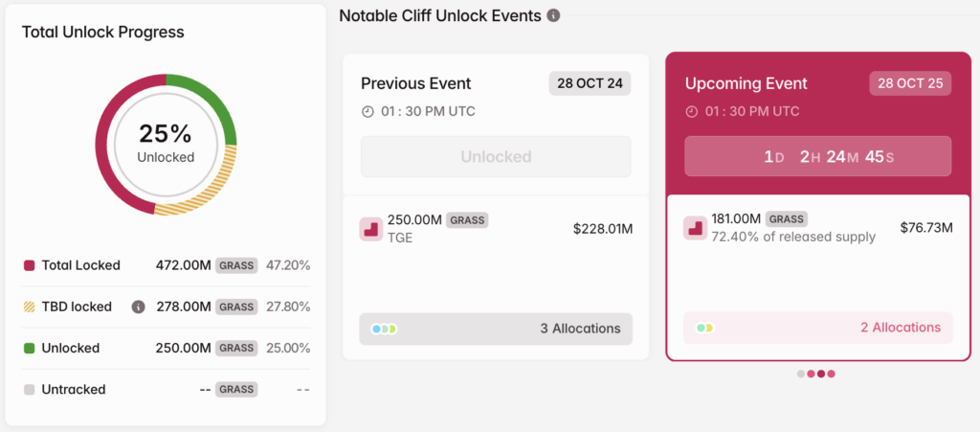Click the Total Locked red swatch
This screenshot has height=432, width=980.
tap(29, 265)
